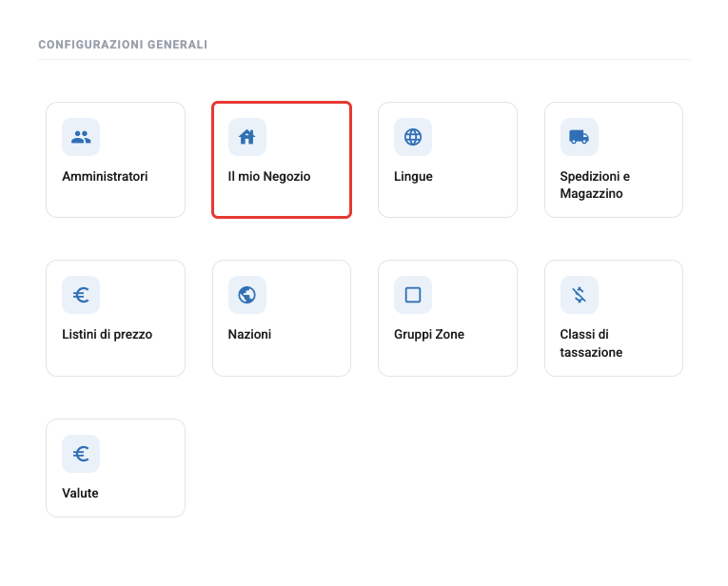Click the house icon for Il mio Negozio

247,137
